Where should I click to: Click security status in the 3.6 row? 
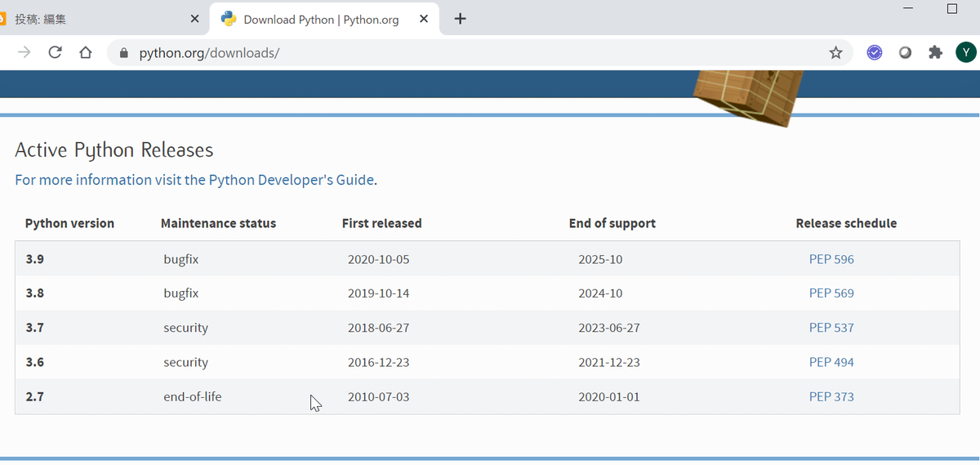pos(185,362)
